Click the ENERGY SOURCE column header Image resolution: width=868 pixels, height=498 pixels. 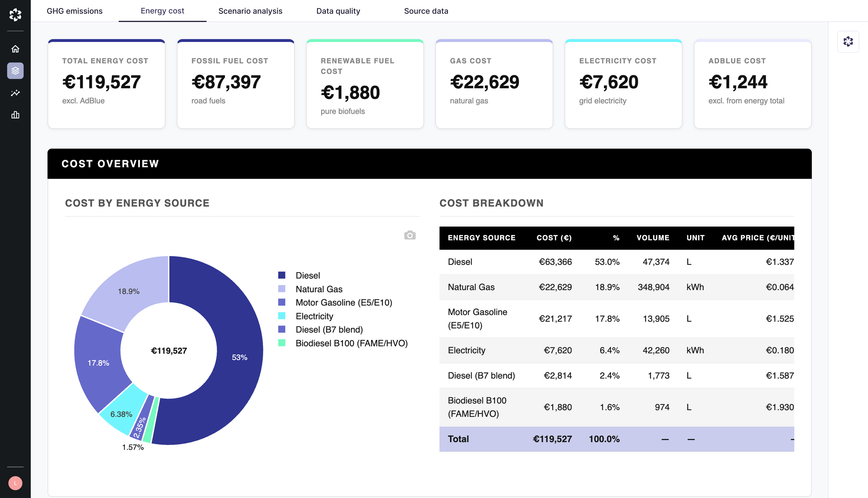tap(481, 238)
